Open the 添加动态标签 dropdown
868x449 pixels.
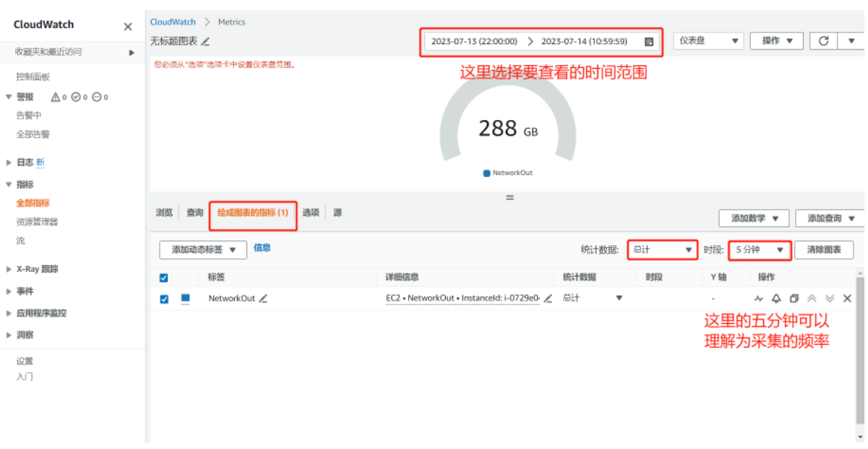tap(203, 249)
